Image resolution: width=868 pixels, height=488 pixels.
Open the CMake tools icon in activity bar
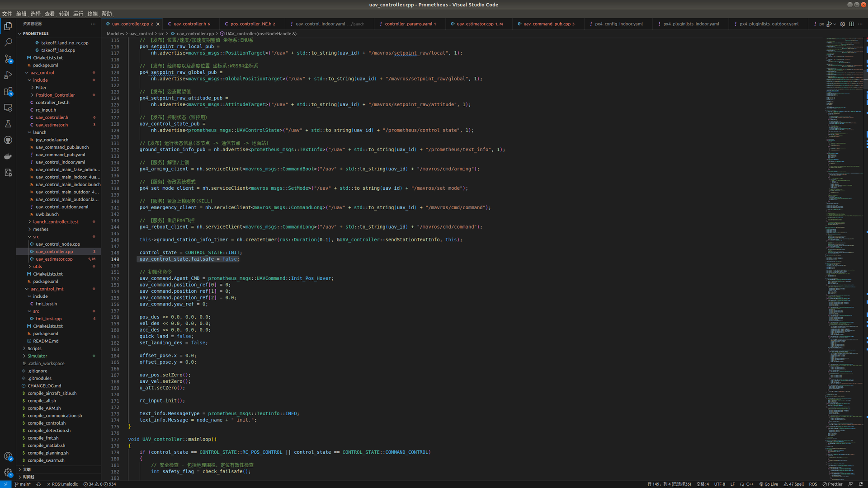click(x=8, y=173)
